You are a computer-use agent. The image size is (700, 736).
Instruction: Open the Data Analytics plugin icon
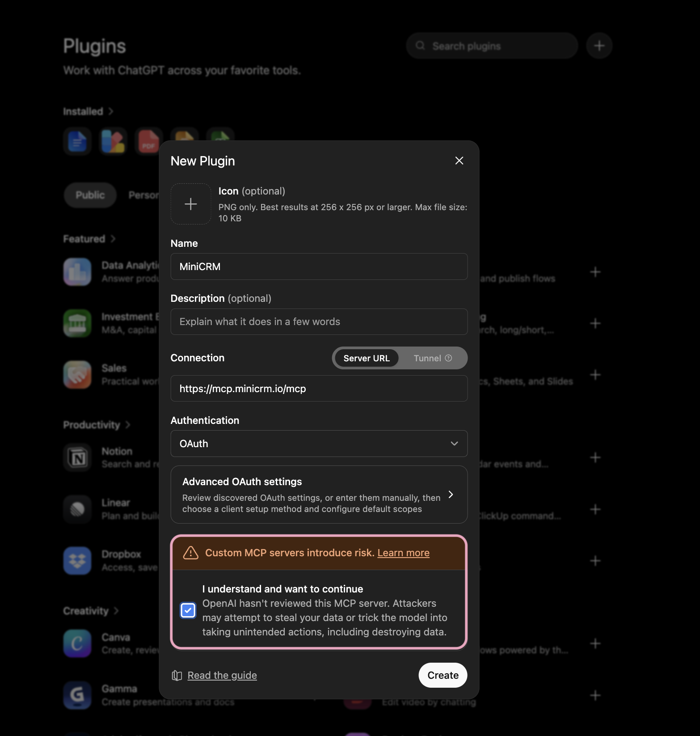(x=77, y=272)
